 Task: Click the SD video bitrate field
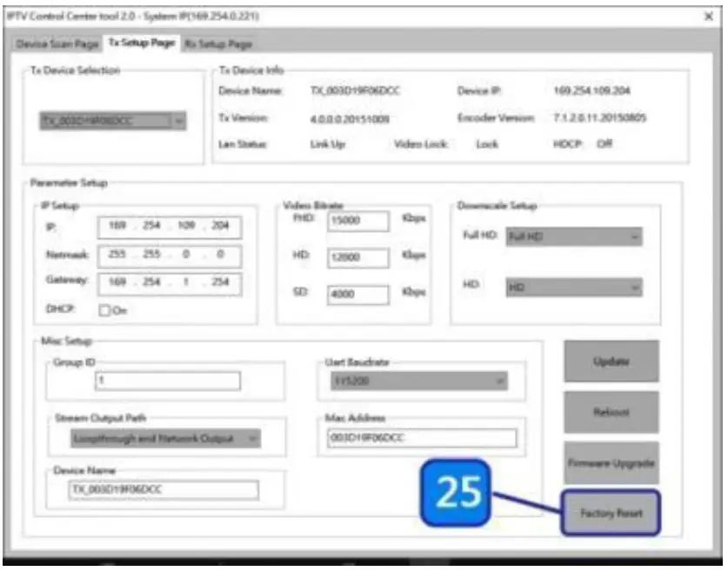(358, 294)
